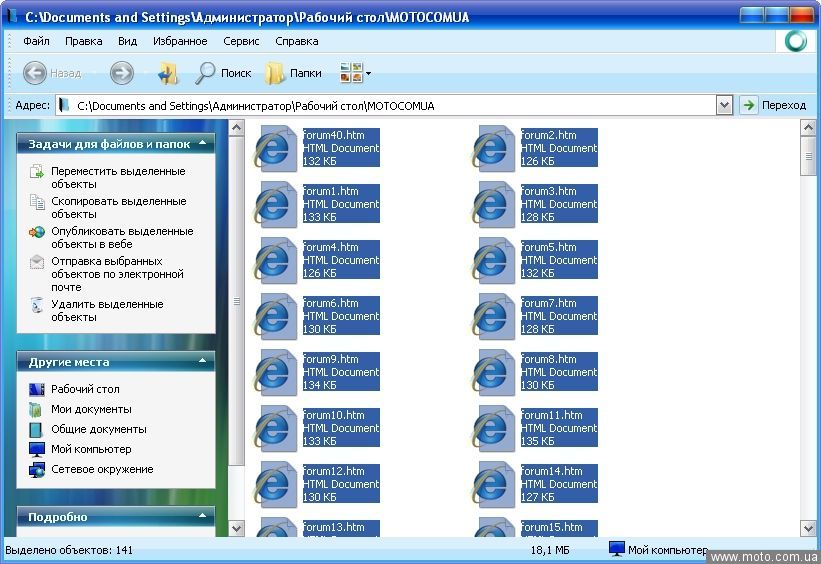This screenshot has height=564, width=821.
Task: Click Переместить выделенные объекты link
Action: pos(118,178)
